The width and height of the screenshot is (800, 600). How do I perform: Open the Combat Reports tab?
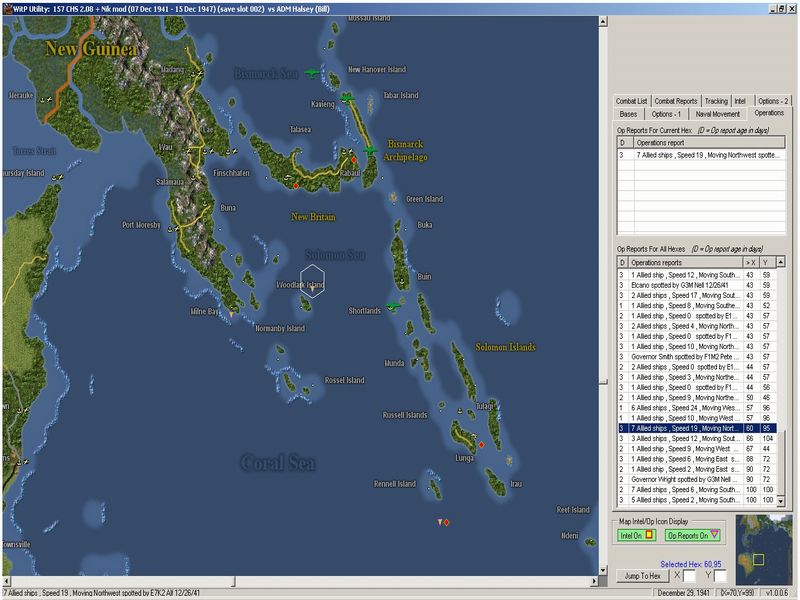coord(676,101)
